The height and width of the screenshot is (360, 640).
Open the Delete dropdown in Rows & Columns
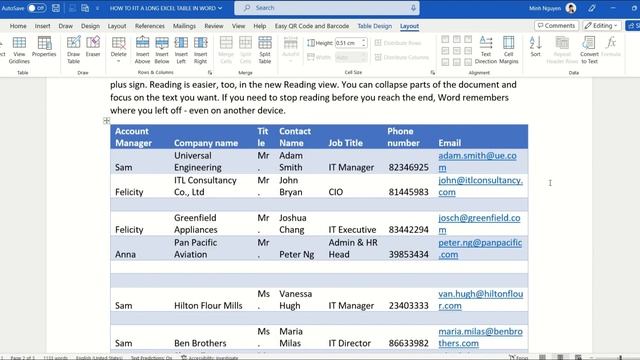click(119, 50)
